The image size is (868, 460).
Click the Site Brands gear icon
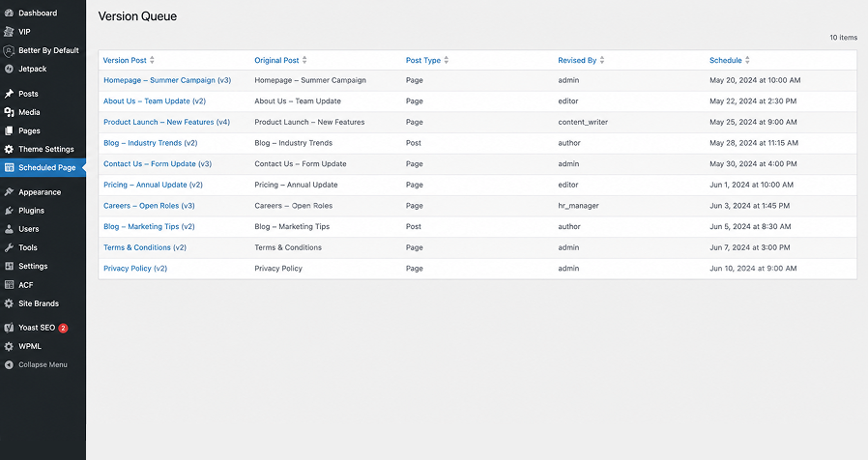[x=9, y=303]
